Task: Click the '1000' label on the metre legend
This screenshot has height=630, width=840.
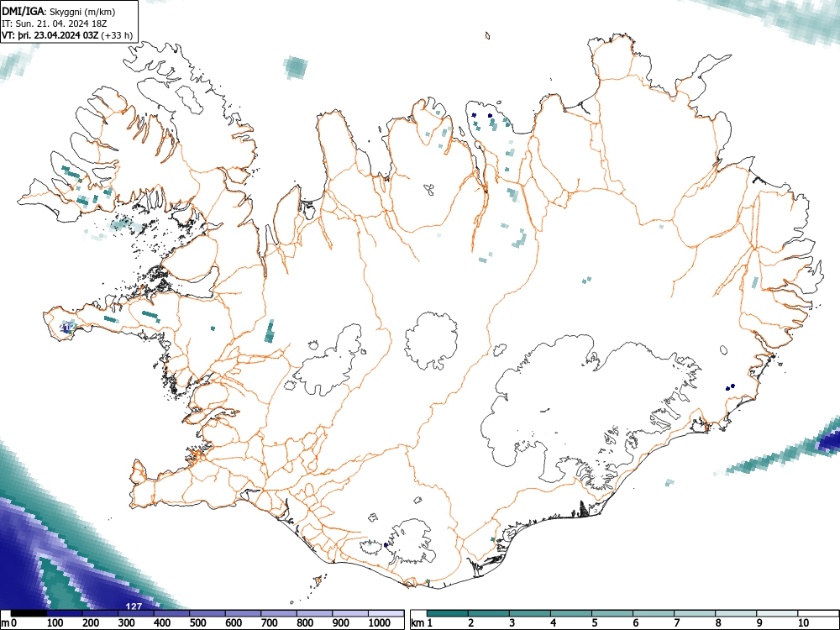Action: click(x=380, y=623)
